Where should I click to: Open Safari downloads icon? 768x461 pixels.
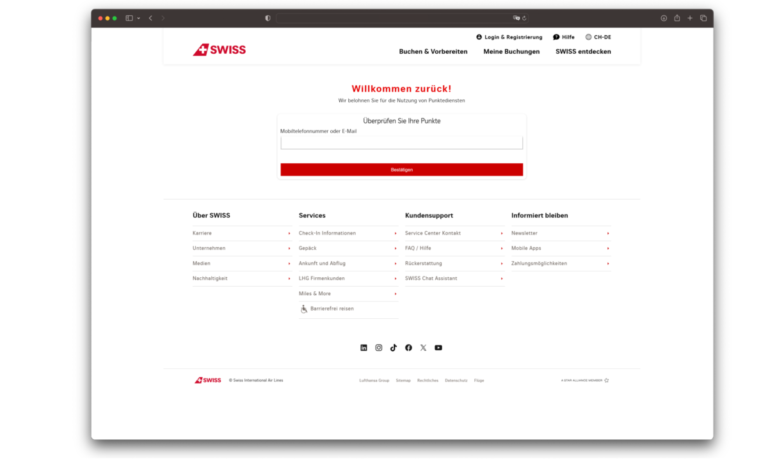pyautogui.click(x=664, y=18)
